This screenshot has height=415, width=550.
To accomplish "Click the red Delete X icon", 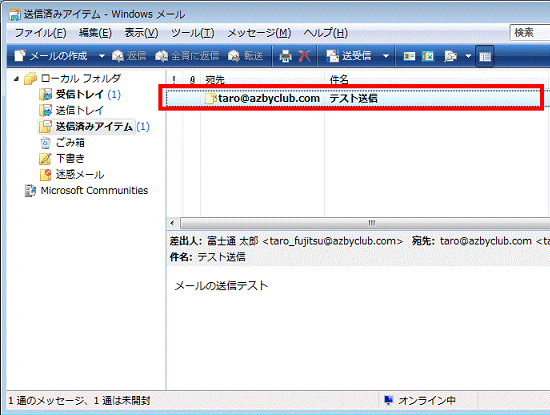I will click(x=304, y=56).
